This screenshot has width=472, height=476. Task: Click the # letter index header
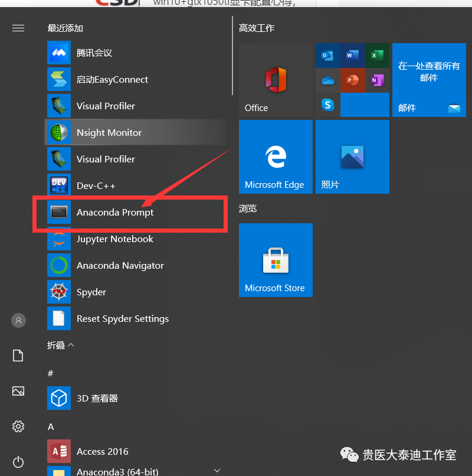(51, 373)
